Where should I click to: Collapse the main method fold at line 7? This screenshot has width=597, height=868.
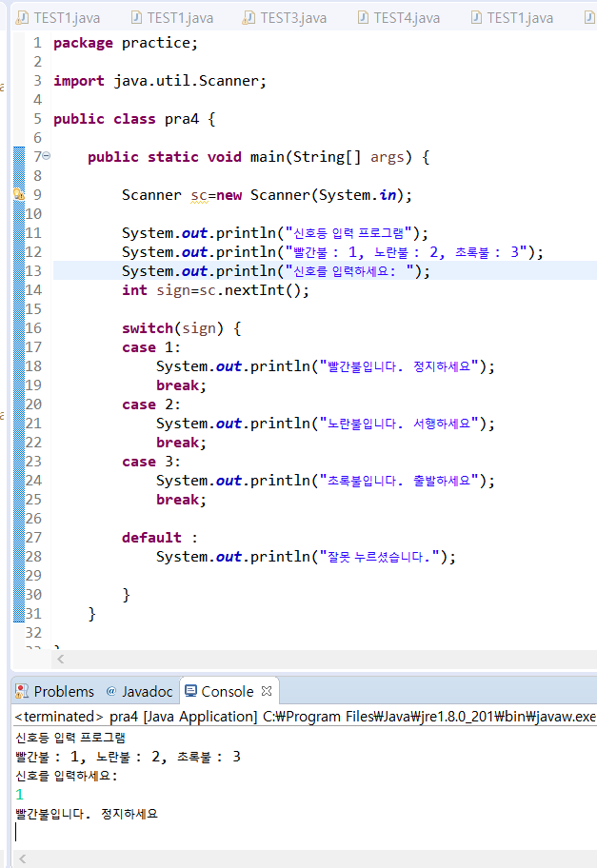(x=47, y=156)
